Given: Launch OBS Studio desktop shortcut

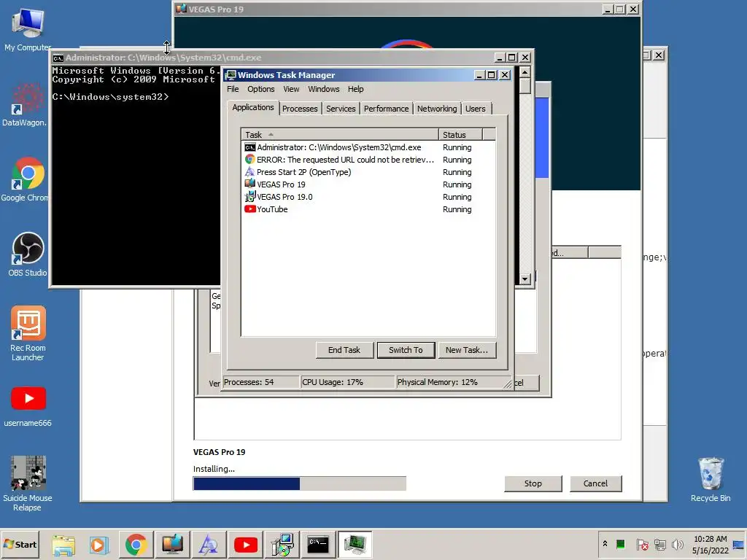Looking at the screenshot, I should pos(28,254).
